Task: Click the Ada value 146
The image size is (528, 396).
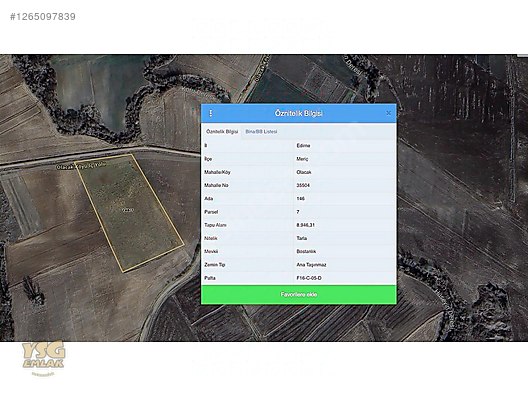Action: [x=300, y=199]
